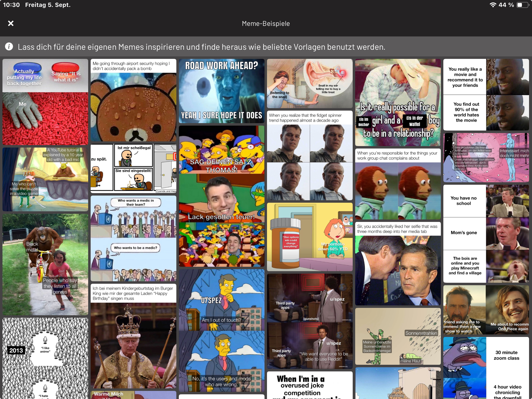Open the 'You have no school' McMahon meme
Screen dimensions: 532x399
486,233
